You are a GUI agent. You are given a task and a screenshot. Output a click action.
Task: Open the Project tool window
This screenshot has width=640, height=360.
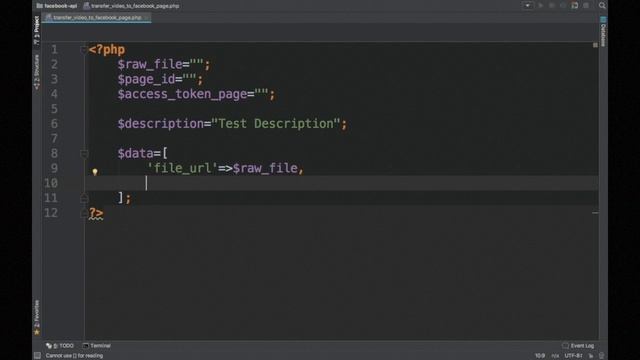(x=37, y=30)
